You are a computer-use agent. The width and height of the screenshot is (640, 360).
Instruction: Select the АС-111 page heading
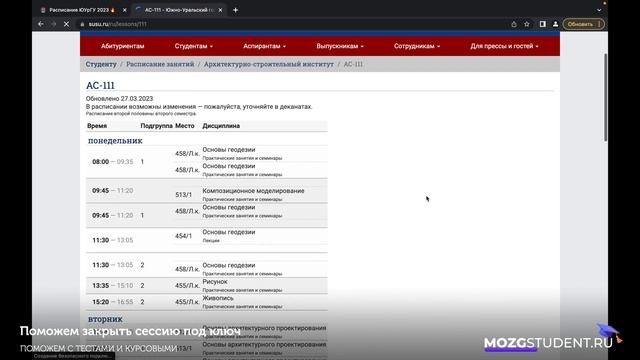click(x=100, y=85)
